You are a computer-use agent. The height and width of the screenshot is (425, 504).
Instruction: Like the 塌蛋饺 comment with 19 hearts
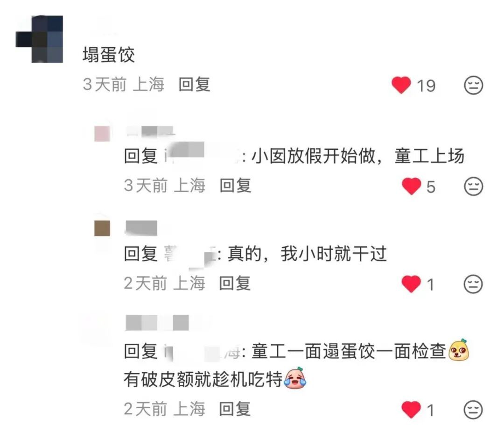pos(401,85)
